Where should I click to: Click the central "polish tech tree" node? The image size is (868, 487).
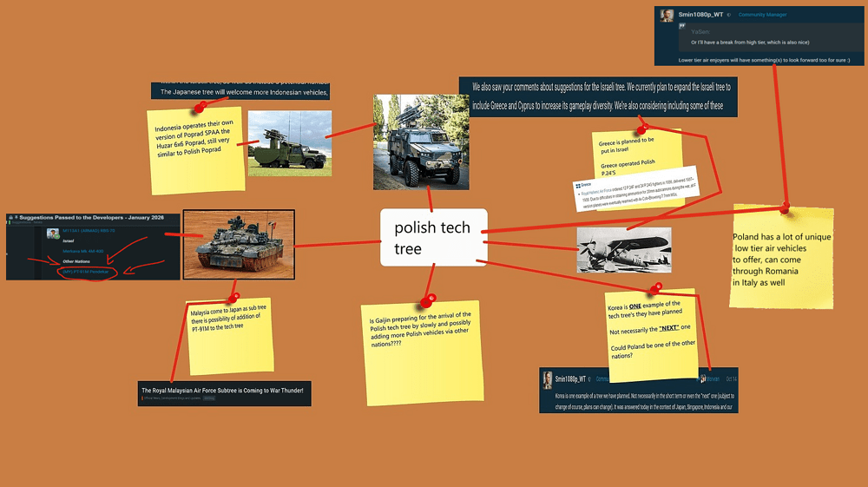click(x=433, y=238)
